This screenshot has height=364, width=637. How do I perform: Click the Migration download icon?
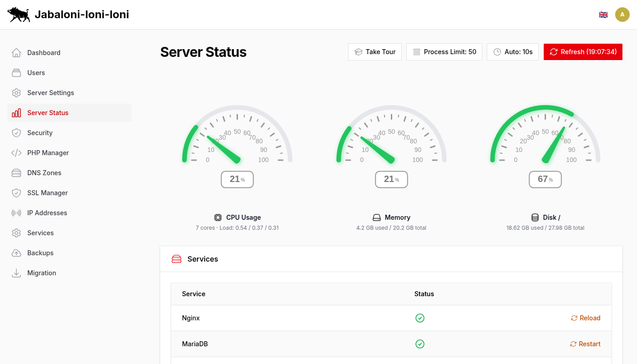point(16,273)
